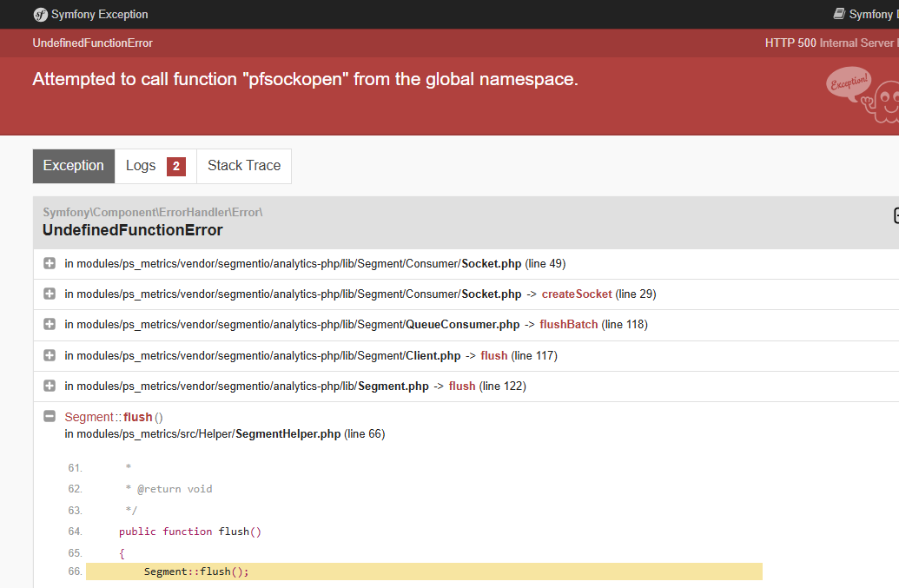
Task: Click the createSocket method name
Action: [x=577, y=294]
